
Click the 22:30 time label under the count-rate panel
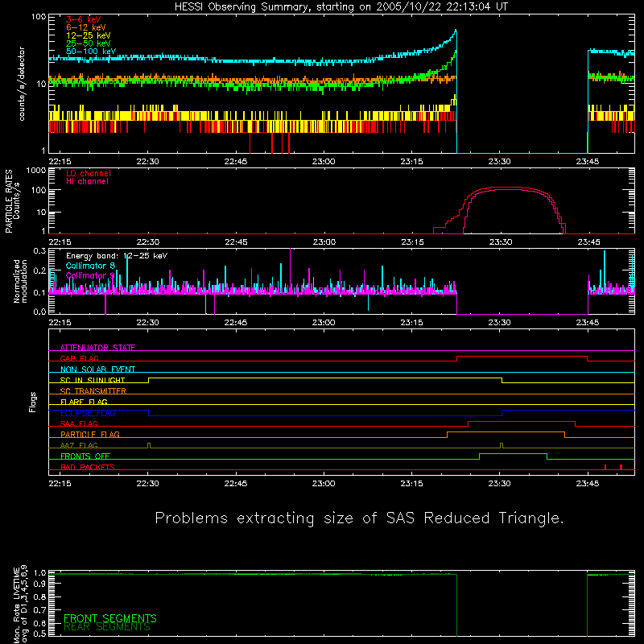pyautogui.click(x=147, y=162)
